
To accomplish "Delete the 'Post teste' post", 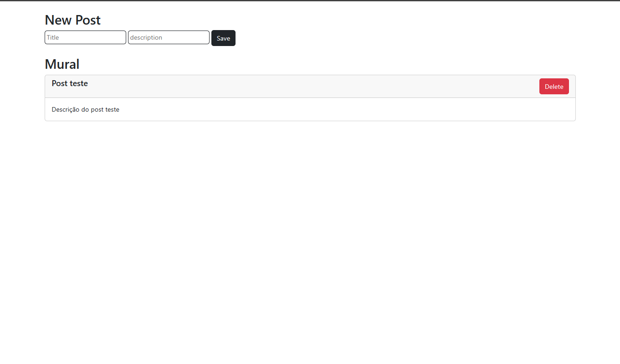I will [x=553, y=87].
